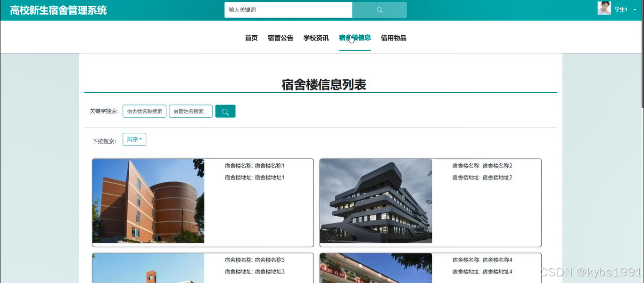Open the 学生1 user avatar
Viewport: 644px width, 283px height.
[604, 8]
